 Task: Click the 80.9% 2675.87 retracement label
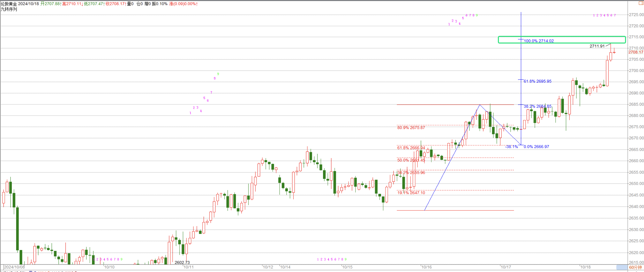tap(411, 128)
